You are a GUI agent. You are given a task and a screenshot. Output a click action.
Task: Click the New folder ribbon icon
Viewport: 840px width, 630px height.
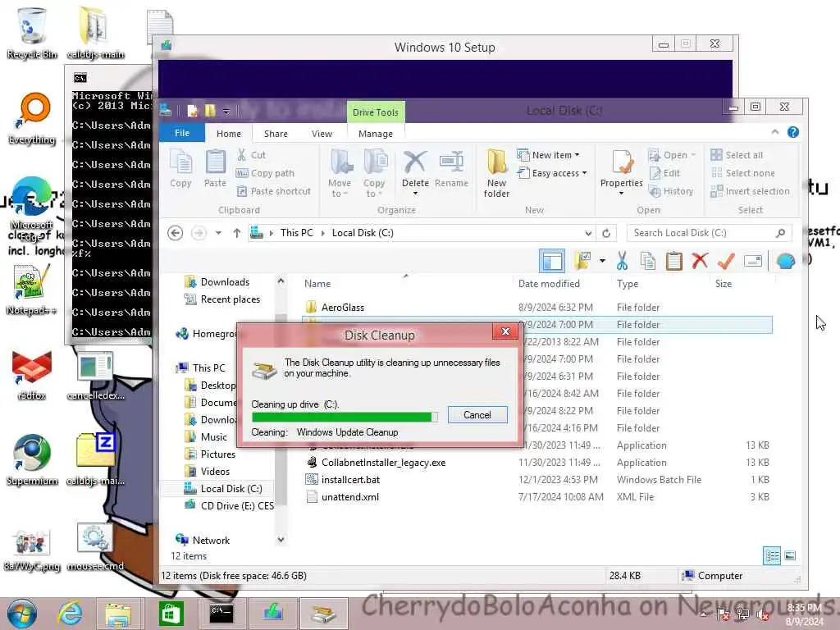tap(496, 173)
